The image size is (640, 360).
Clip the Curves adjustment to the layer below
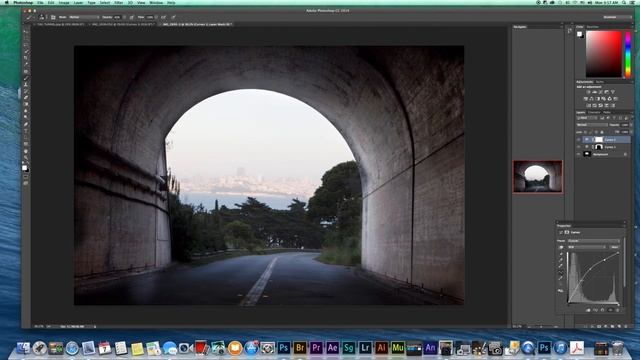click(x=588, y=310)
